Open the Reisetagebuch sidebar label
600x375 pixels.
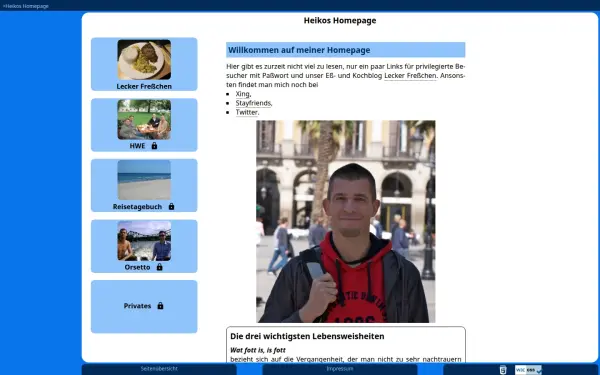(137, 207)
